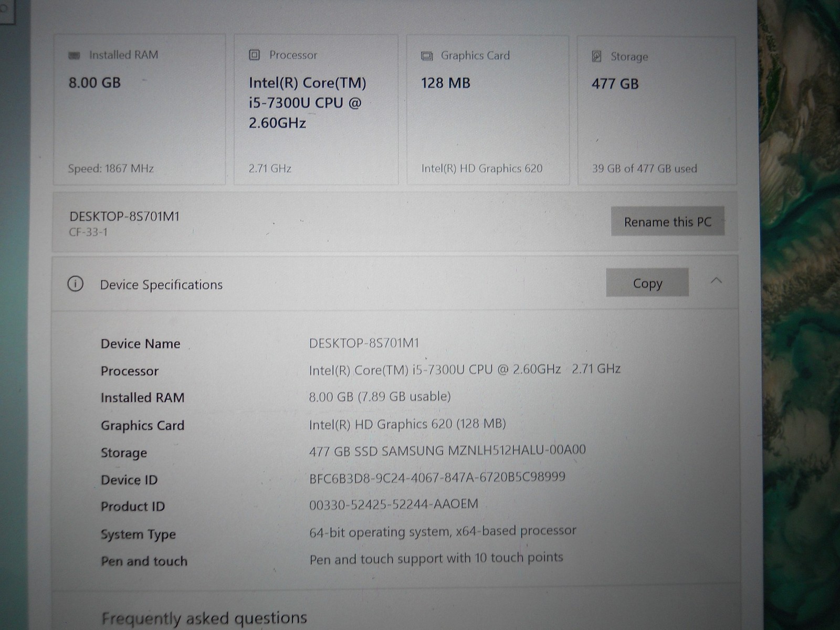Select the 2.71 GHz text in the Processor card

point(270,169)
